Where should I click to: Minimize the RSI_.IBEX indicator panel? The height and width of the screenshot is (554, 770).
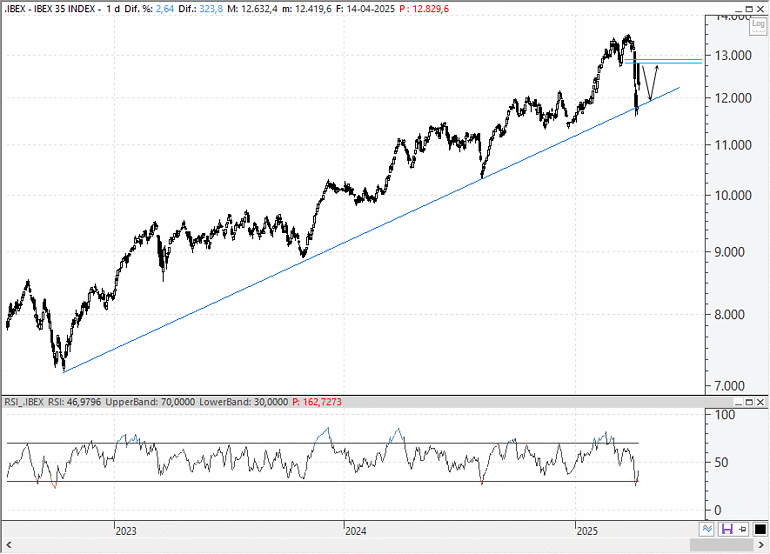coord(739,402)
